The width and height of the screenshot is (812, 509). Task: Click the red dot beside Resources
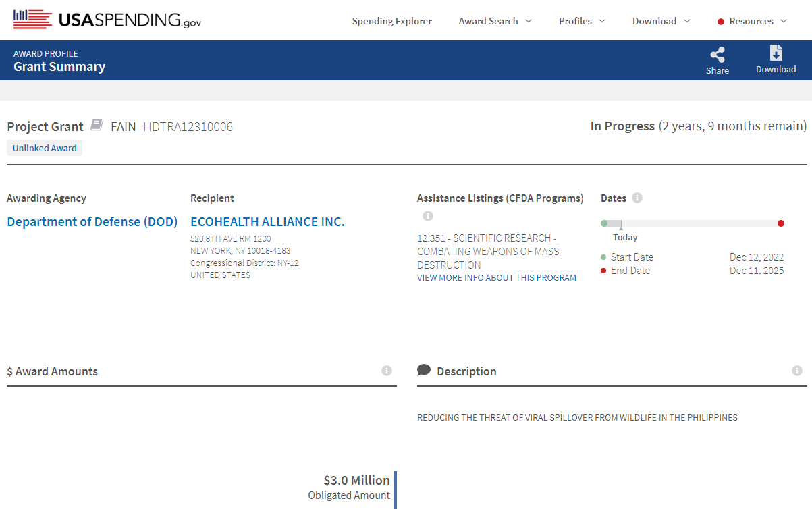721,22
